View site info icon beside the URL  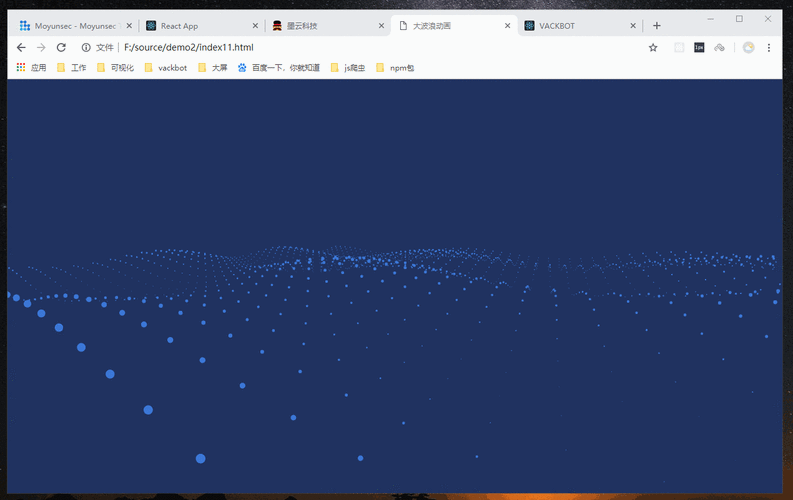tap(86, 47)
